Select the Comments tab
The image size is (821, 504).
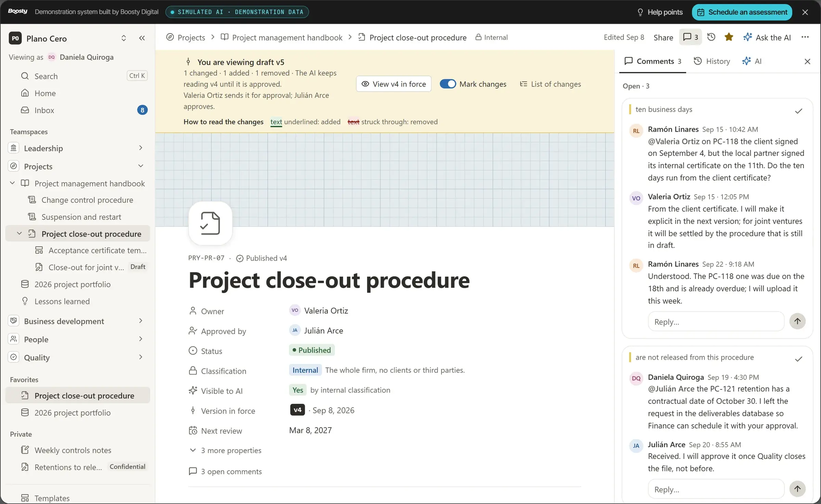653,61
